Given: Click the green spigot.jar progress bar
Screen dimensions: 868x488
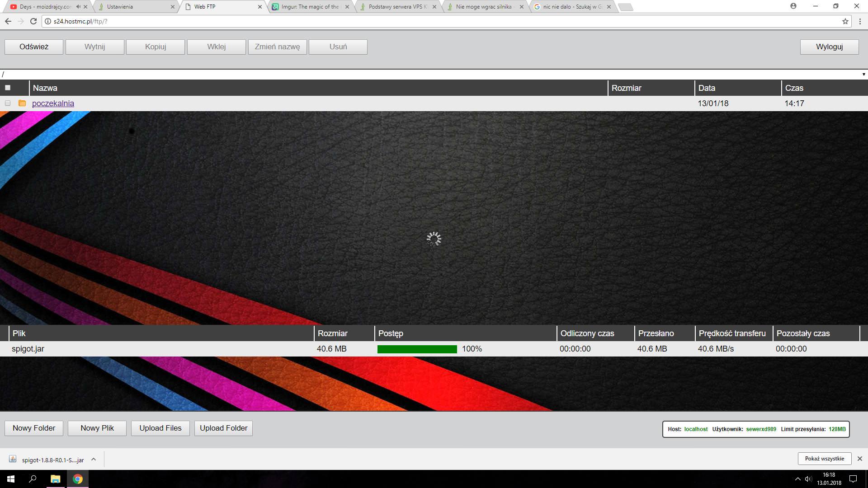Looking at the screenshot, I should point(417,349).
